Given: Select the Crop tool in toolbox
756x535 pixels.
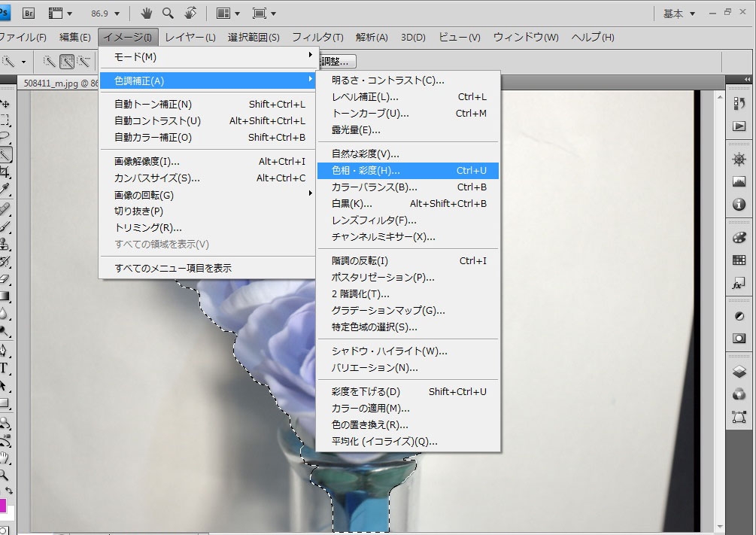Looking at the screenshot, I should 5,172.
